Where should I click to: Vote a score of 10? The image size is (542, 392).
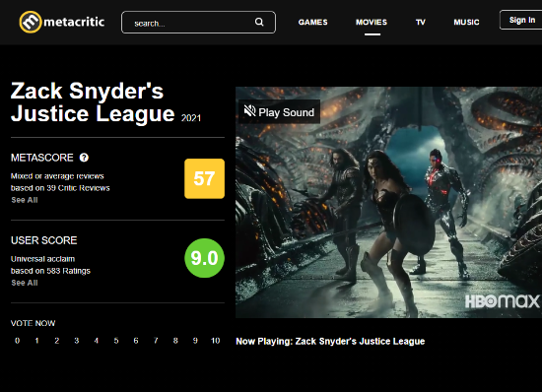click(x=216, y=341)
